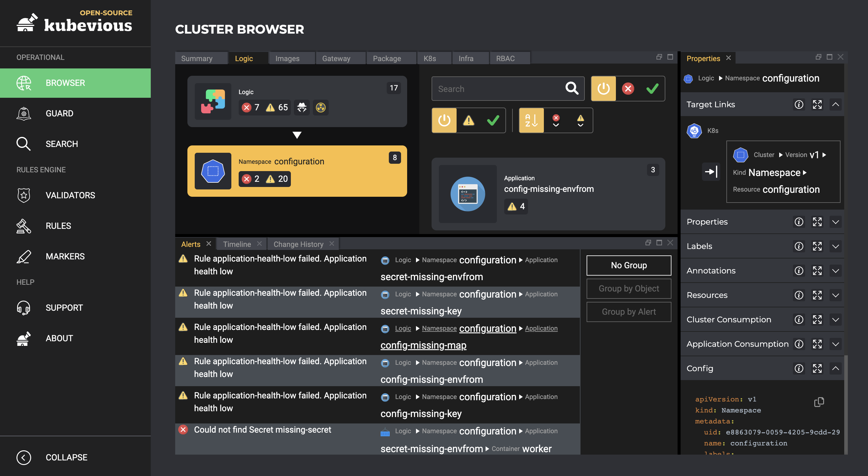868x476 pixels.
Task: Click the Properties panel scrollbar
Action: click(846, 405)
